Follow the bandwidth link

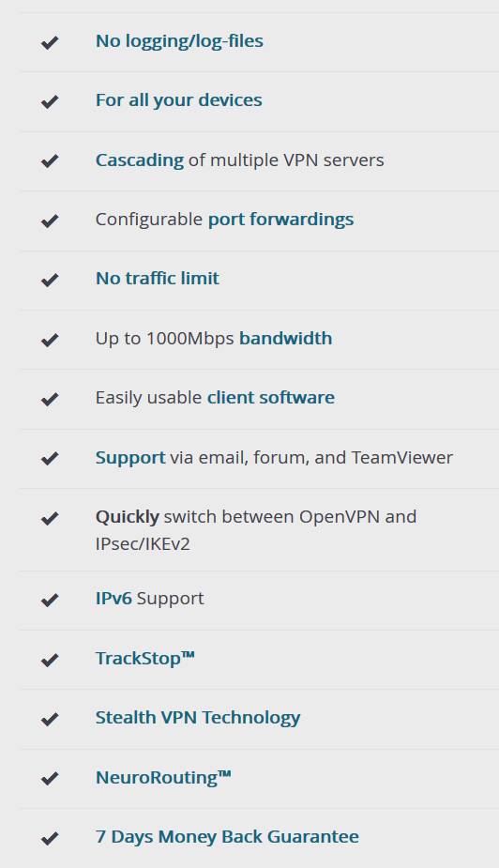coord(285,338)
